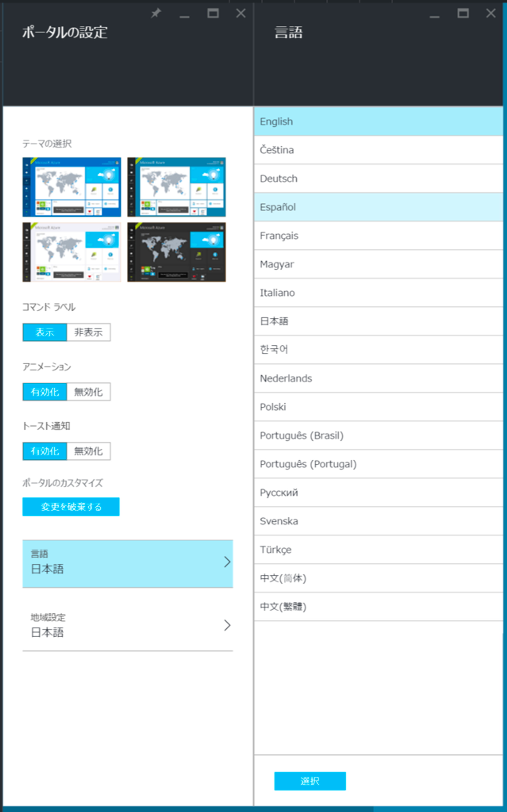The width and height of the screenshot is (507, 812).
Task: Maximize the 言語 language blade
Action: [463, 13]
